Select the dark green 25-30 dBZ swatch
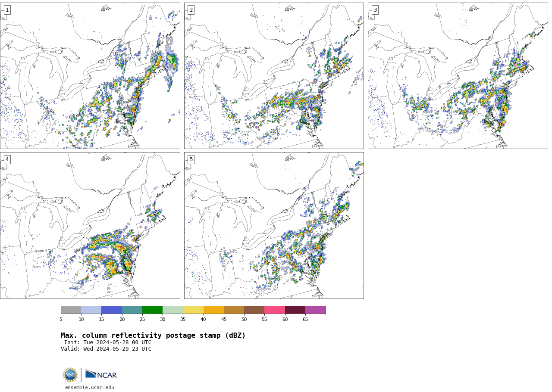The image size is (552, 392). click(x=152, y=310)
